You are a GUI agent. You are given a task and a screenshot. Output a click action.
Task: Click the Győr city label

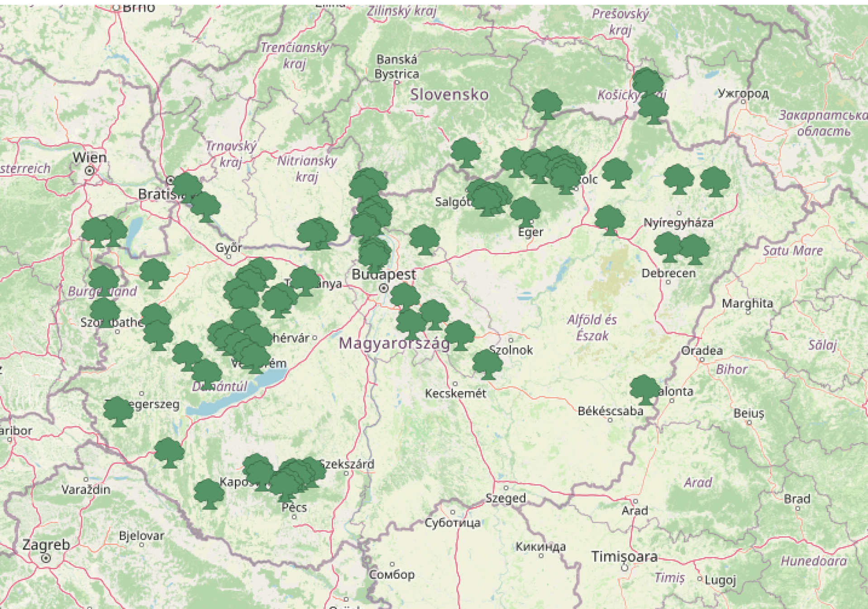(229, 248)
